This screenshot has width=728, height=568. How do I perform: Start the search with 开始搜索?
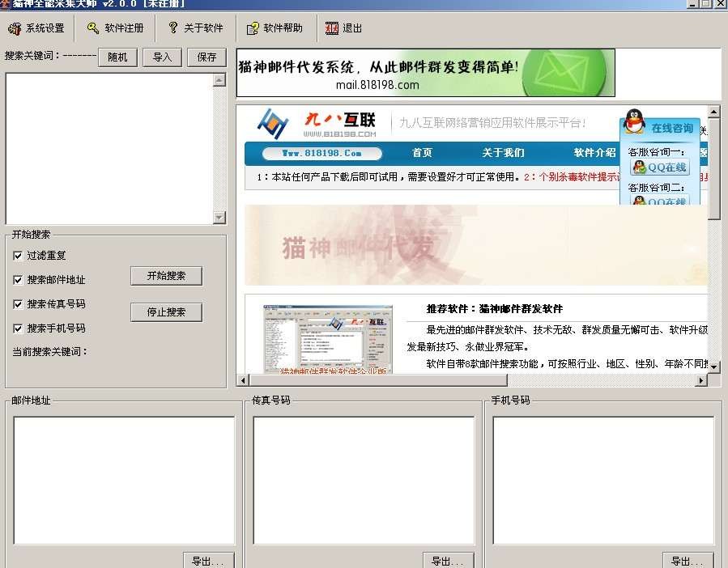[166, 276]
